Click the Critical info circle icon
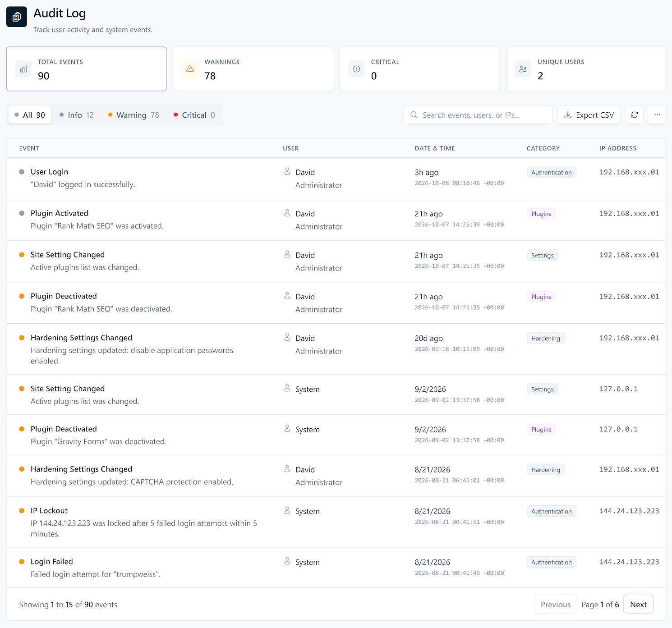Viewport: 672px width, 628px height. point(356,69)
